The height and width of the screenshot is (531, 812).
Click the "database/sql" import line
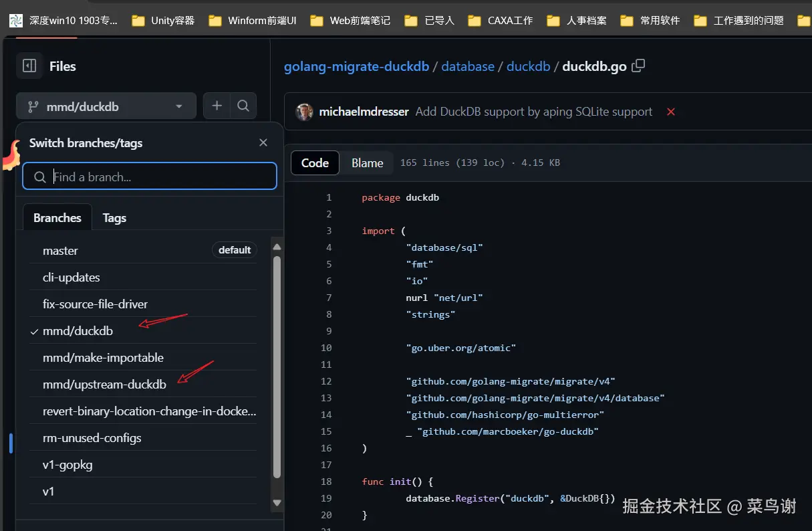click(444, 247)
